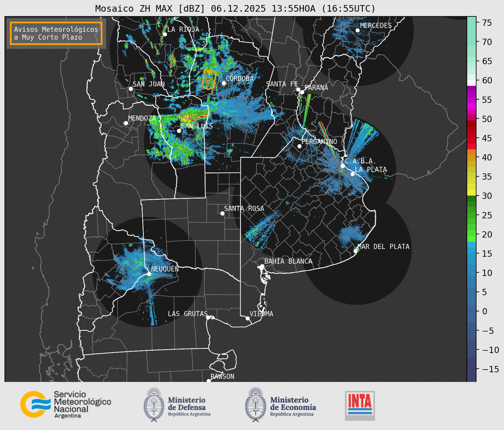Click the MERCEDES city marker dot
Viewport: 504px width, 430px height.
[x=358, y=31]
